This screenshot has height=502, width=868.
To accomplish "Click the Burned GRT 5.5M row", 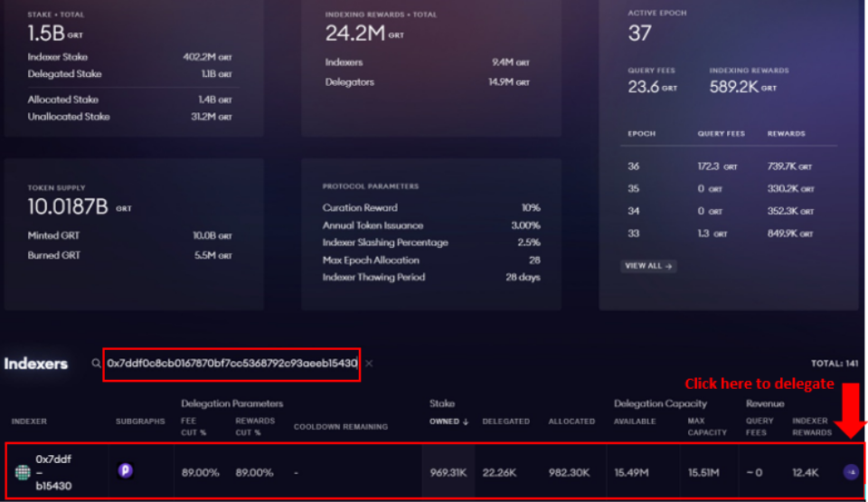I will click(129, 255).
